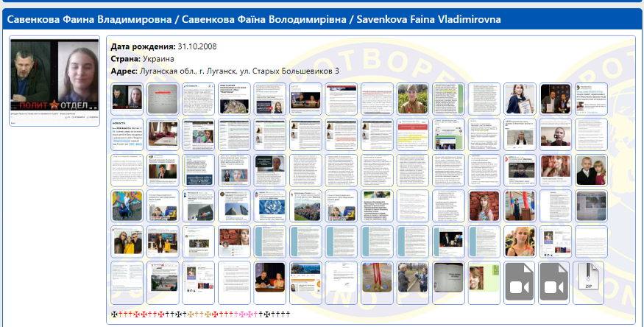Click the blue header title bar text
Viewport: 644px width, 327px height.
[254, 19]
